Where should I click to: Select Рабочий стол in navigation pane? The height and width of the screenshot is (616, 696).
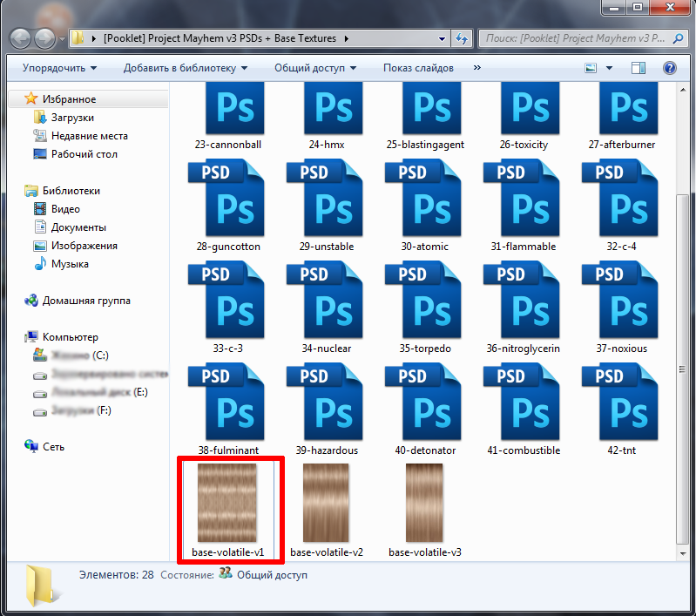click(84, 154)
